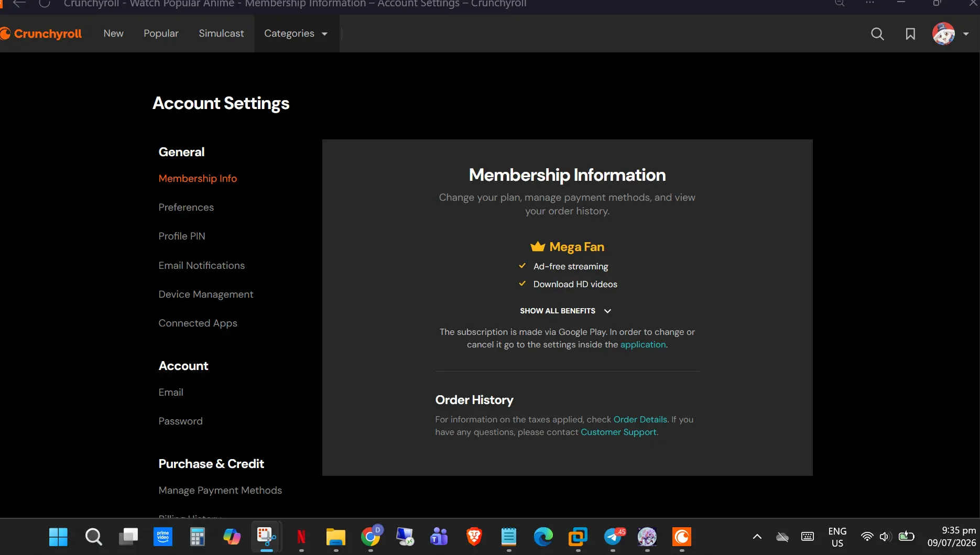Viewport: 980px width, 555px height.
Task: Go to Crunchyroll home logo
Action: point(41,34)
